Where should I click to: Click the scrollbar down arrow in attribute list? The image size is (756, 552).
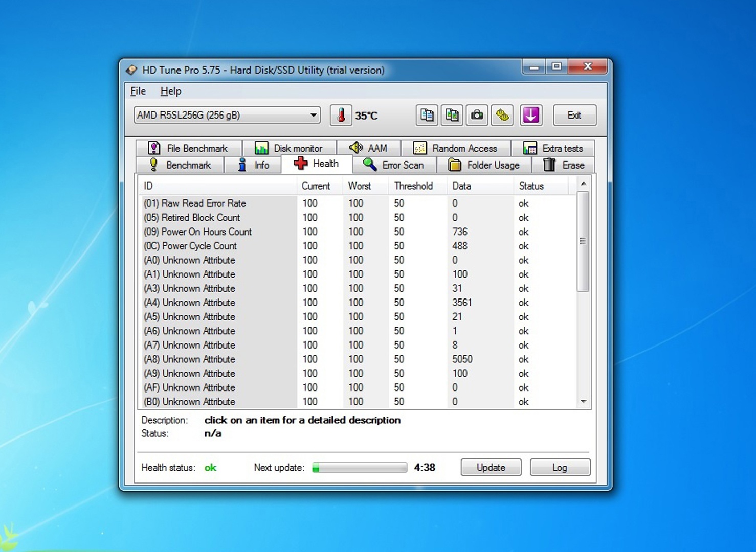[583, 402]
